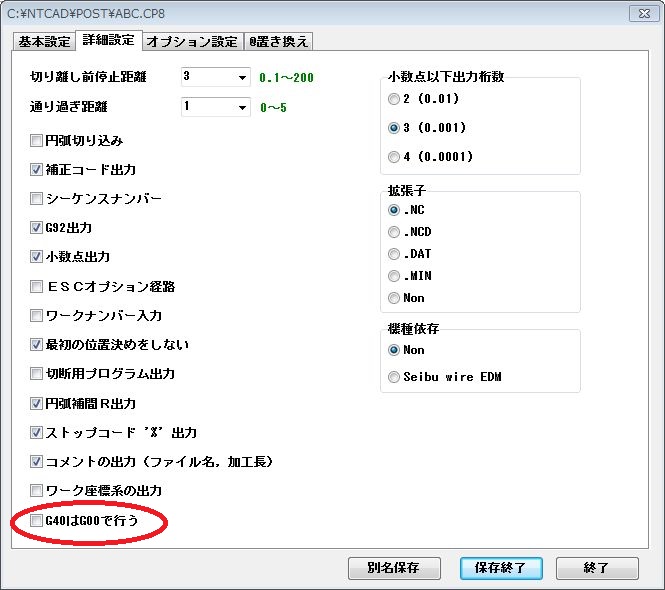
Task: Enable ESCオプション経路 checkbox
Action: (36, 286)
